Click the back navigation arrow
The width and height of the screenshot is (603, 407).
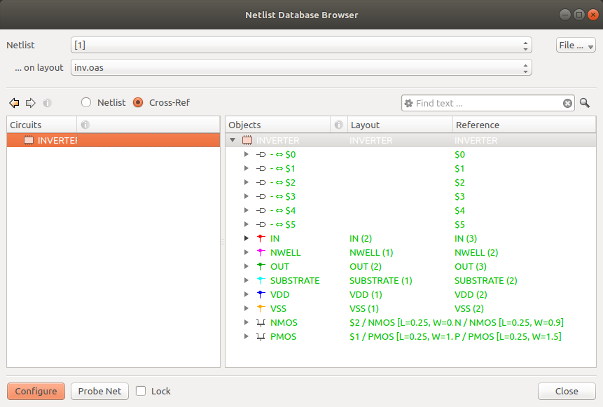[14, 103]
